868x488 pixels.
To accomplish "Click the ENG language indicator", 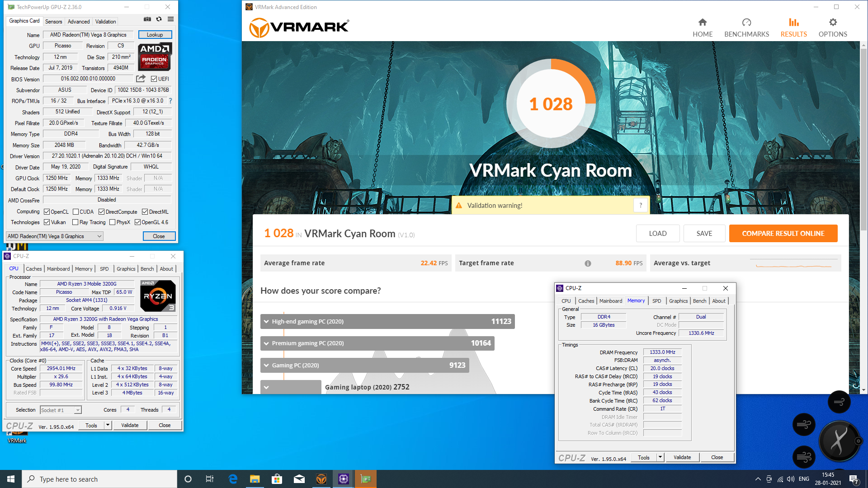I will tap(804, 479).
